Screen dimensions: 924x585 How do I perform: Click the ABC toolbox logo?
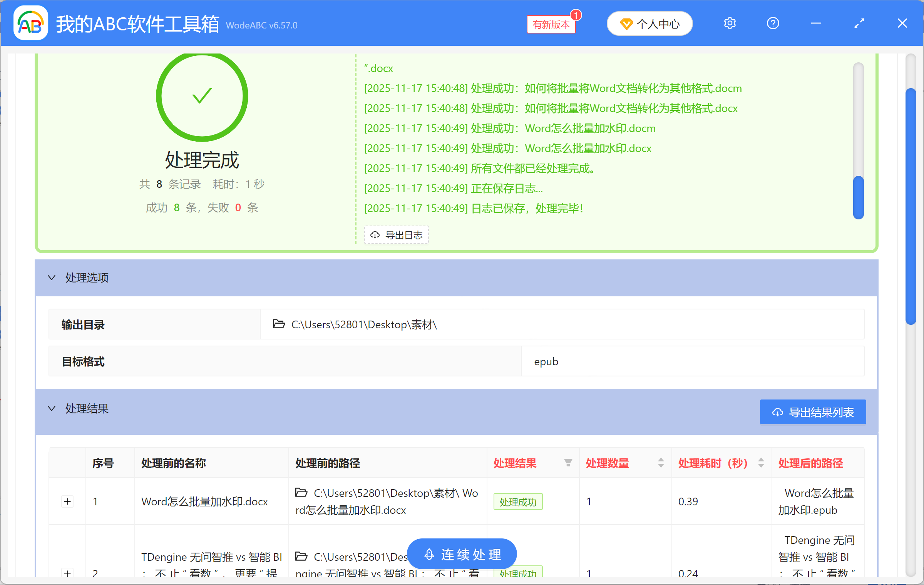pos(30,23)
